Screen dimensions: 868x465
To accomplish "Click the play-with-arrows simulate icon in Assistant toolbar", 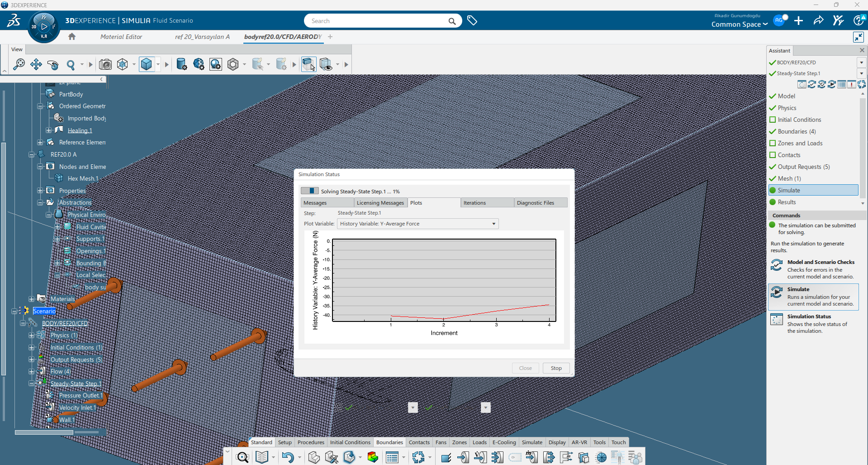I will pos(832,84).
